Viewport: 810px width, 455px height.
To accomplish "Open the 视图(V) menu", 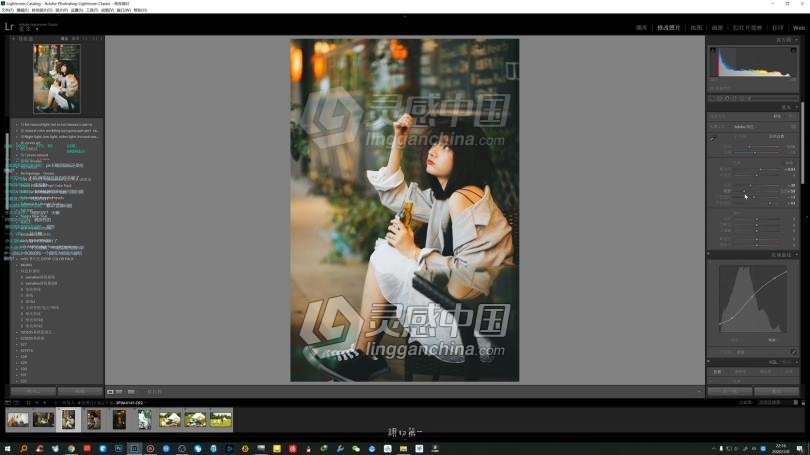I will [107, 10].
